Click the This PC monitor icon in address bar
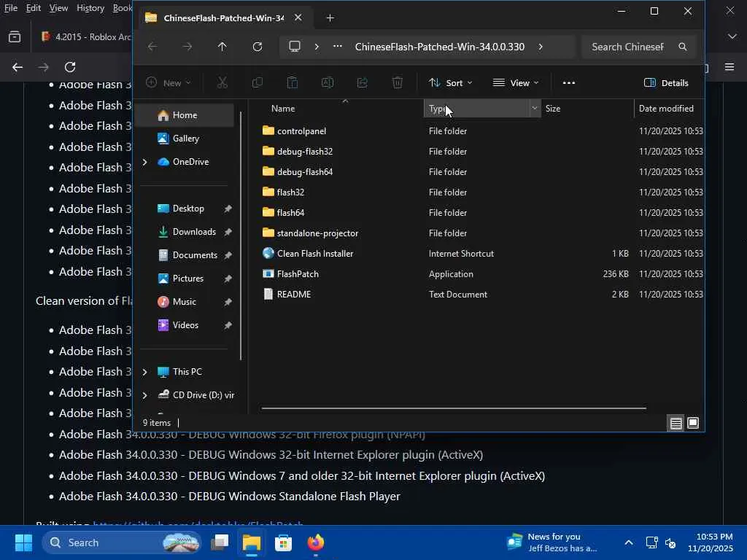The width and height of the screenshot is (747, 560). 295,47
